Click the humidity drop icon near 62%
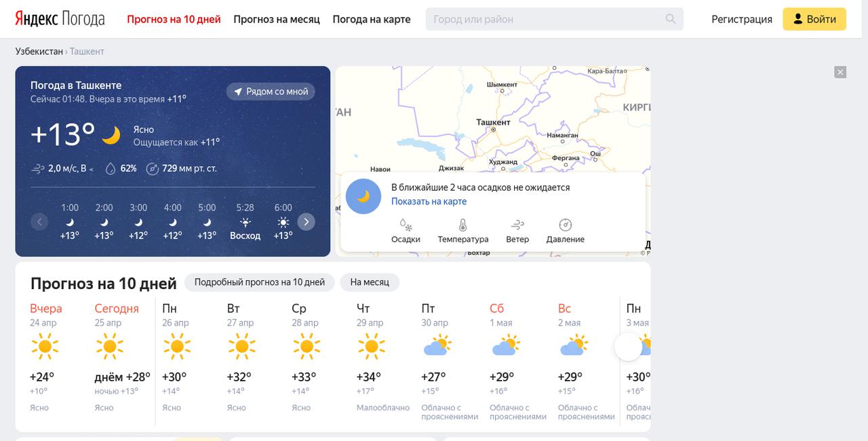The height and width of the screenshot is (441, 868). (111, 168)
